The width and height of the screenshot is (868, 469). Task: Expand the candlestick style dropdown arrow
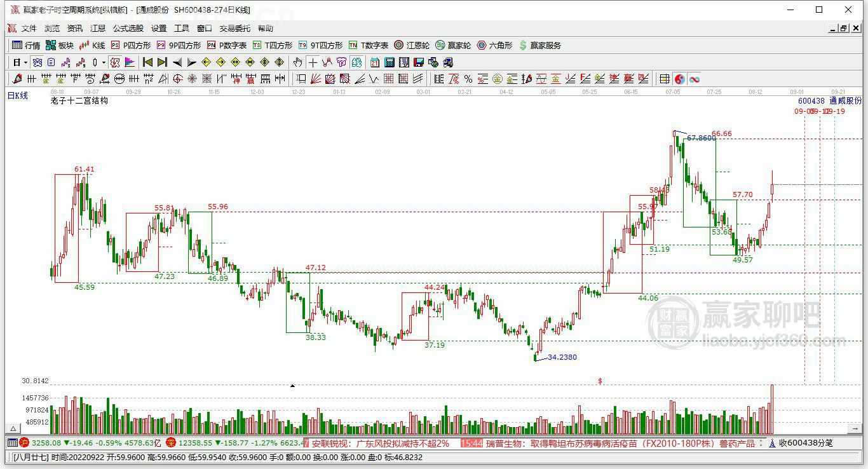104,62
